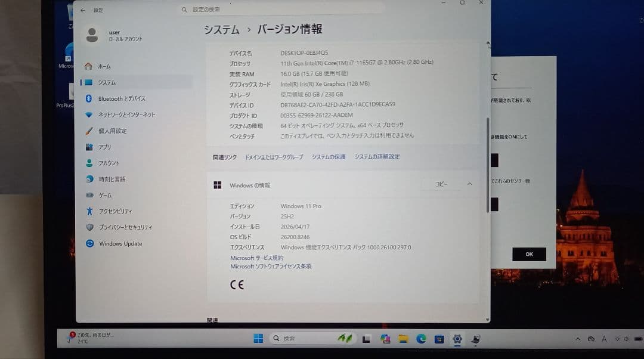Open Task View on the taskbar
This screenshot has height=359, width=644.
[x=366, y=339]
